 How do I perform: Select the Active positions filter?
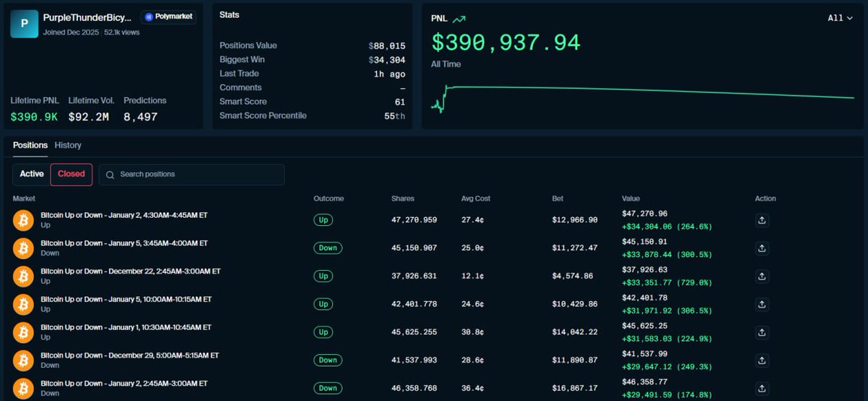[32, 174]
